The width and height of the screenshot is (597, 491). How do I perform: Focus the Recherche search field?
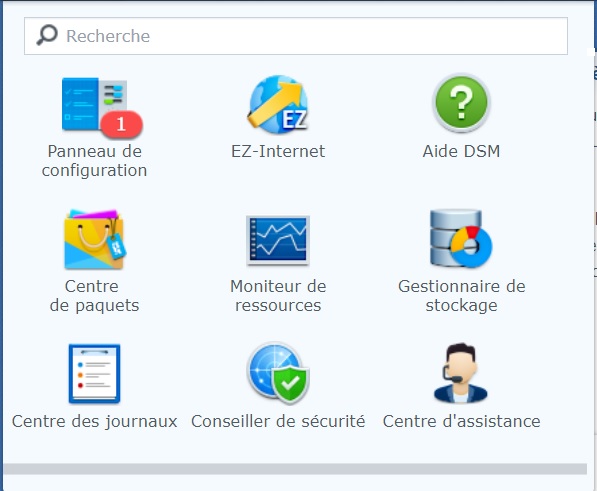pos(296,36)
